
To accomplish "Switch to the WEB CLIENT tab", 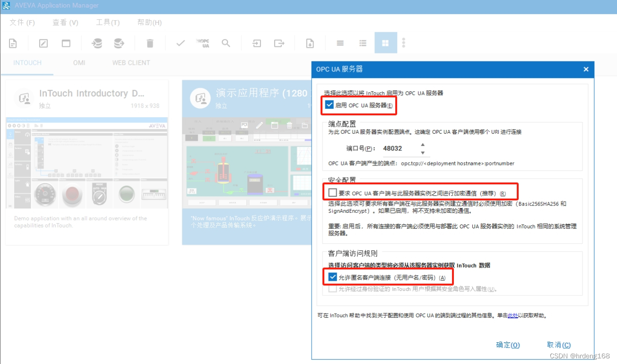I will (131, 62).
